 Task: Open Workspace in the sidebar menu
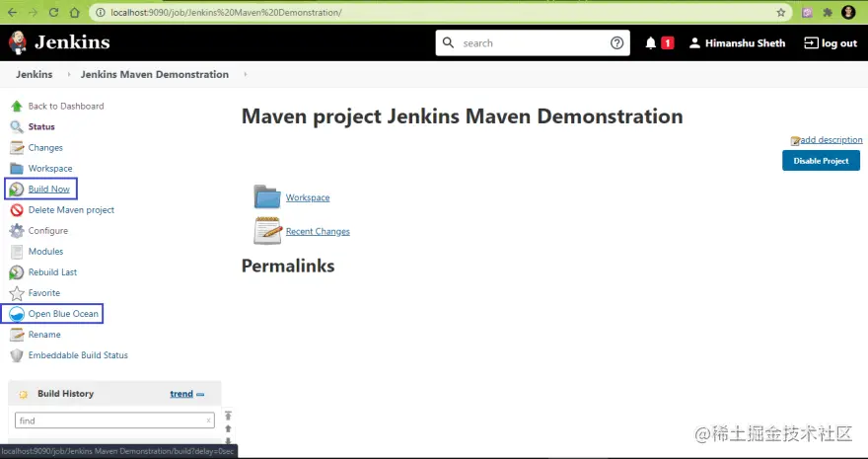tap(50, 169)
